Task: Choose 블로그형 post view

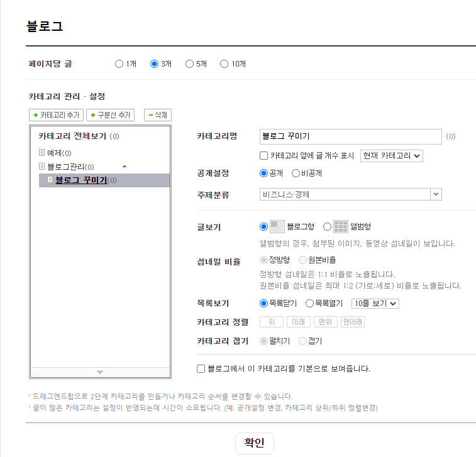Action: [x=264, y=227]
